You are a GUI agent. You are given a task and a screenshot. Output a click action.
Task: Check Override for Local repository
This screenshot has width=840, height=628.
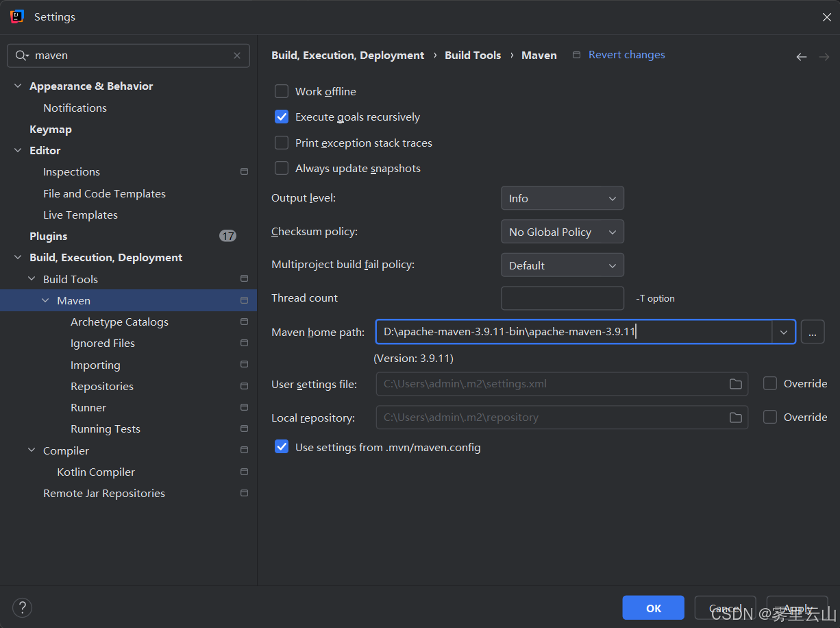click(x=770, y=417)
